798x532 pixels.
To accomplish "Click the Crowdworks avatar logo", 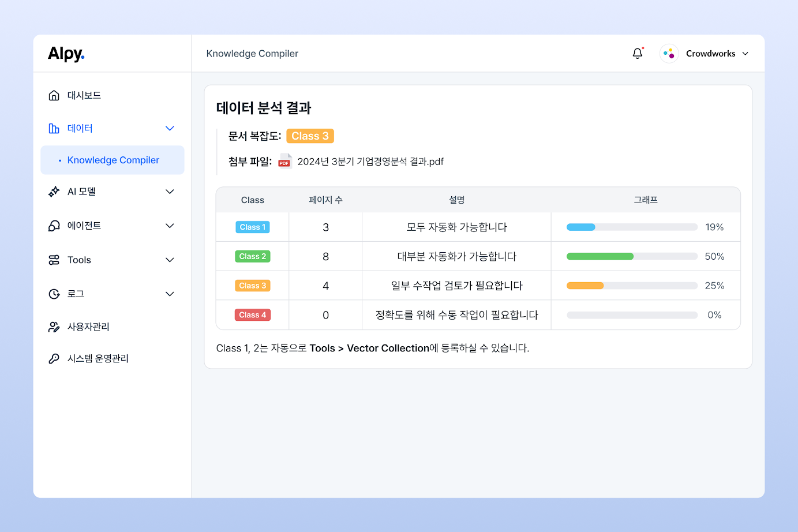I will coord(669,54).
